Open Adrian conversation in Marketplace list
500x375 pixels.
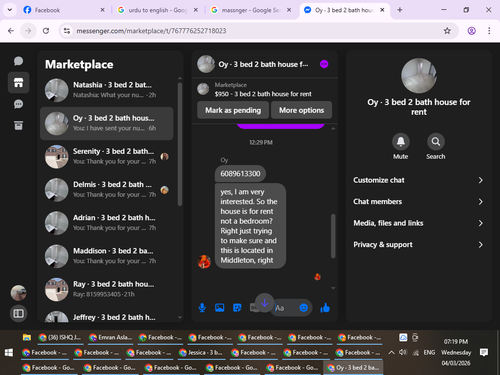(107, 223)
